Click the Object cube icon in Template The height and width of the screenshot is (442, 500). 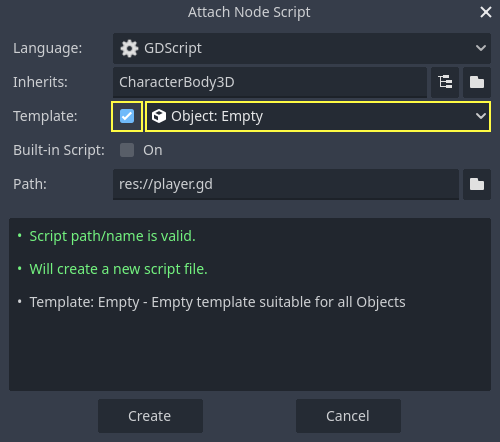tap(159, 116)
